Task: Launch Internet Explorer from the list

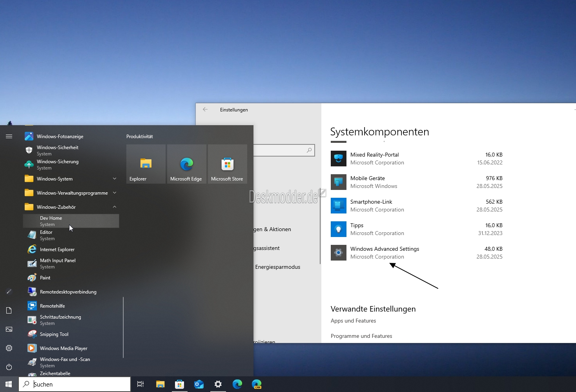Action: 71,250
